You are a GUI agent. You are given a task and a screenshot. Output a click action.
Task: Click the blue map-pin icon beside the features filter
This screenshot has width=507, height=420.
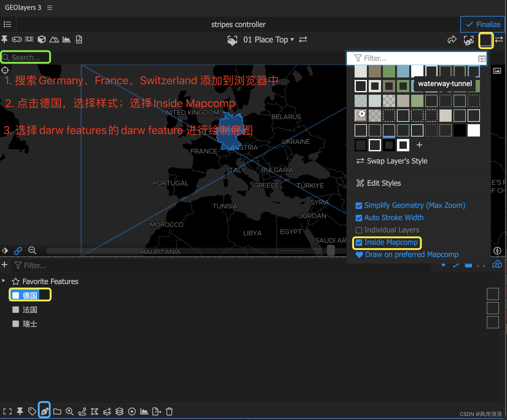tap(497, 264)
